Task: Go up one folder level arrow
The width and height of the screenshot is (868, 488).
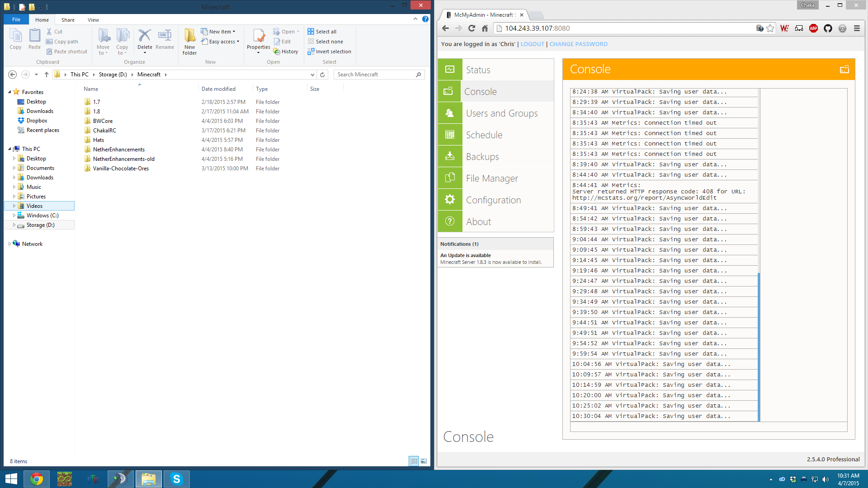Action: point(47,75)
